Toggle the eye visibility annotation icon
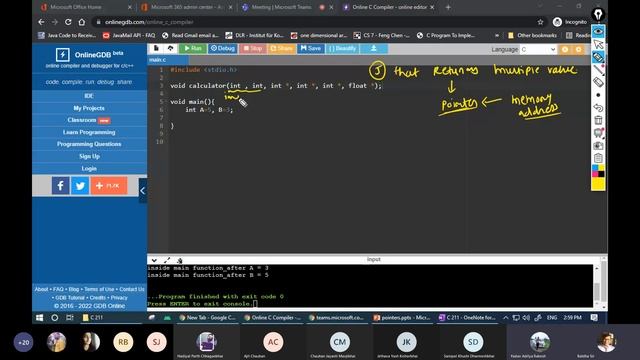640x360 pixels. tap(598, 32)
